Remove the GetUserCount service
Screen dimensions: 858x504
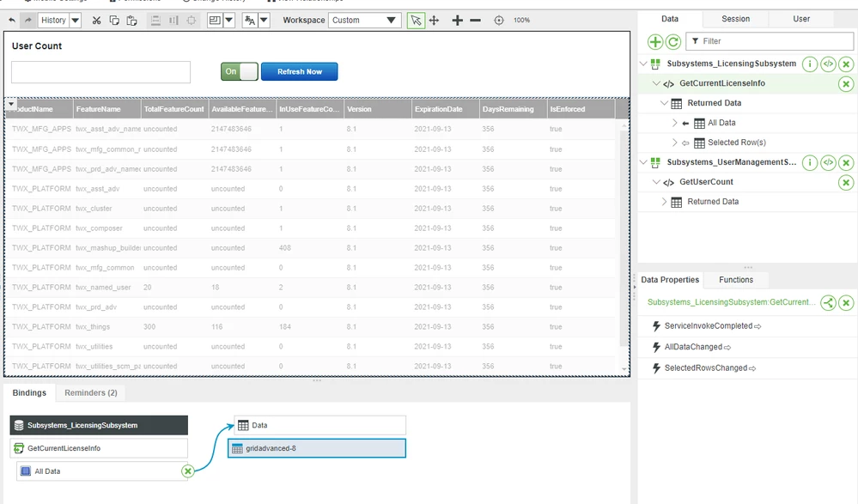pos(846,182)
